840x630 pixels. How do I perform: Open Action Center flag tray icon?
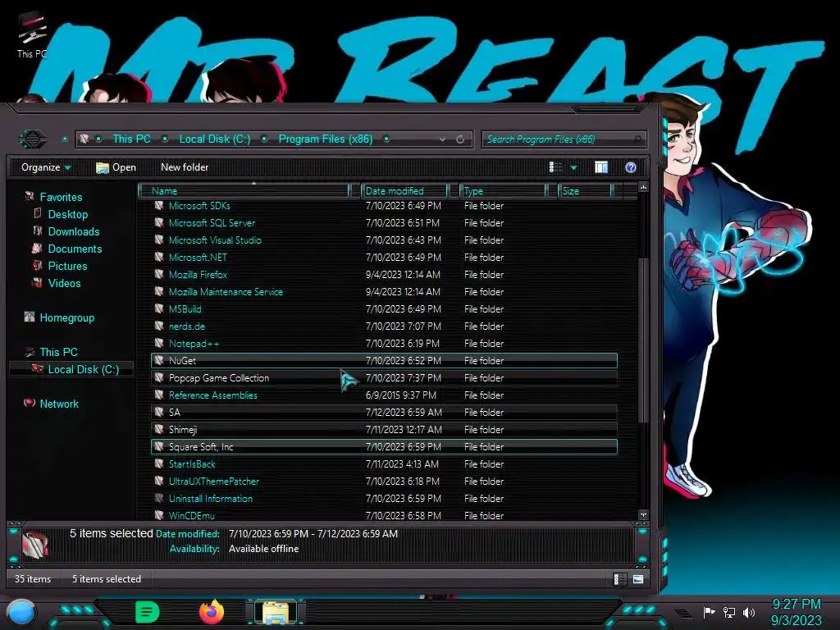[709, 612]
